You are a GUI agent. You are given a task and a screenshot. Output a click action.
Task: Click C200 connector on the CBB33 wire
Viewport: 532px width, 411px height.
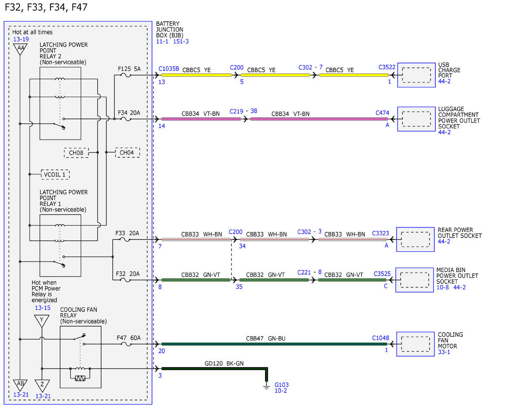click(x=236, y=232)
